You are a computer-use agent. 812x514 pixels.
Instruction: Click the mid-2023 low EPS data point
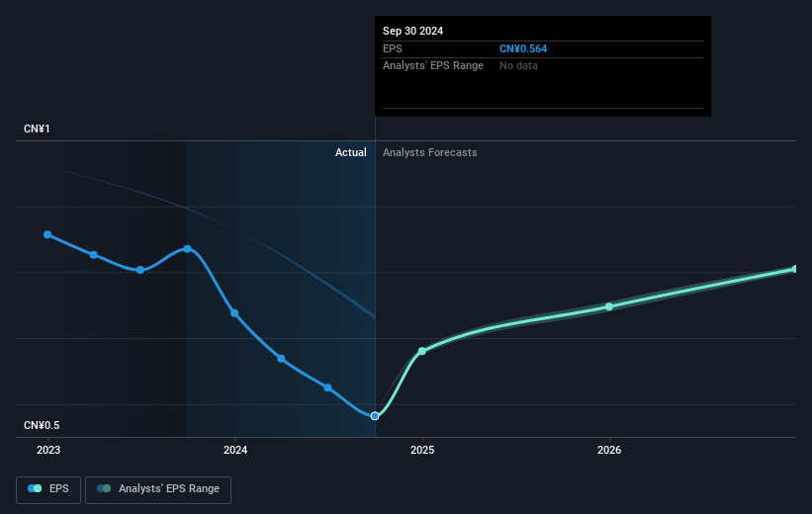[x=139, y=270]
